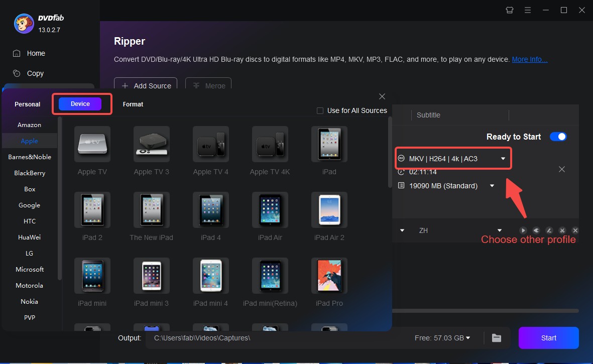
Task: Click the Subtitle column header
Action: pyautogui.click(x=428, y=115)
